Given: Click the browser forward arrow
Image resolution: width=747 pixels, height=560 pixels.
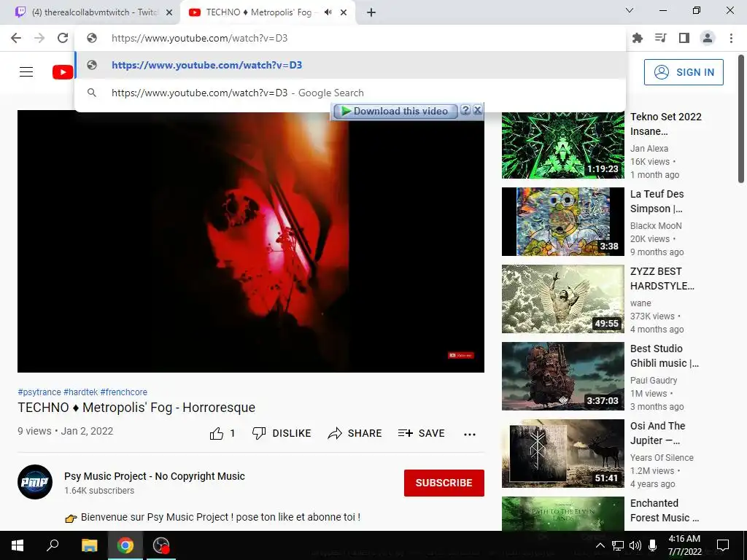Looking at the screenshot, I should pyautogui.click(x=39, y=38).
